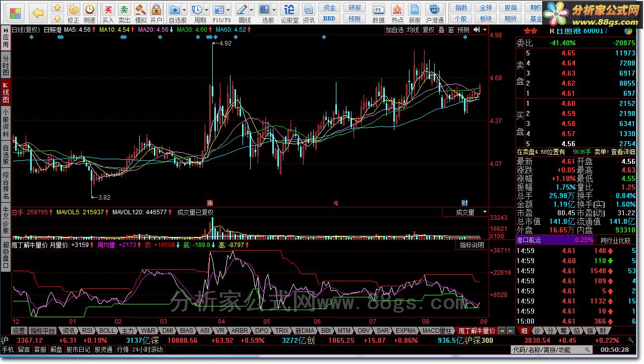Click 加自选 to add to watchlist
Viewport: 644px width, 364px height.
point(395,30)
